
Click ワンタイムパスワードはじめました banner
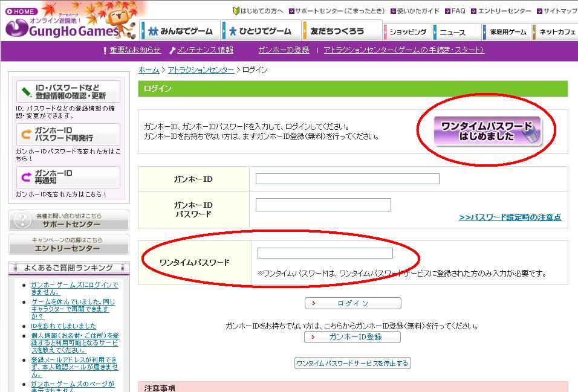point(487,131)
